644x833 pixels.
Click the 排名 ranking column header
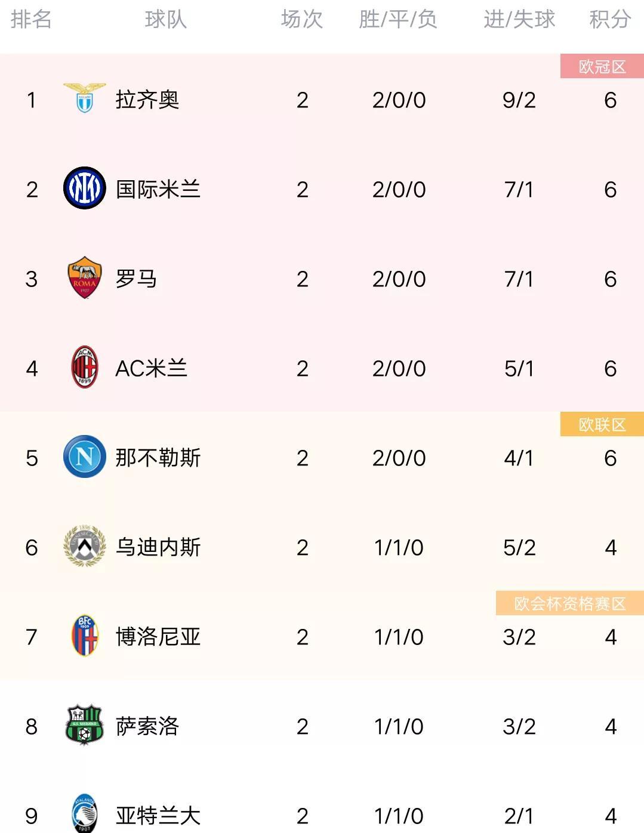pyautogui.click(x=31, y=20)
